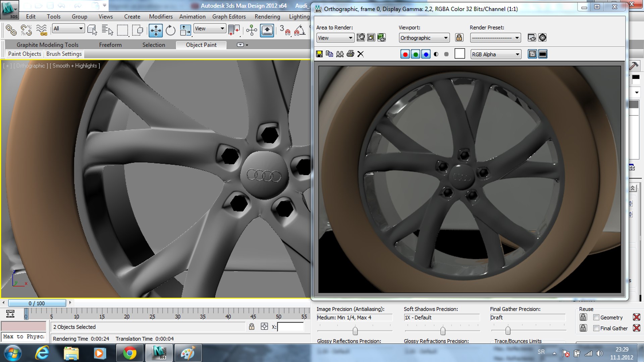
Task: Enable the Reuse Geometry checkbox
Action: pyautogui.click(x=596, y=317)
